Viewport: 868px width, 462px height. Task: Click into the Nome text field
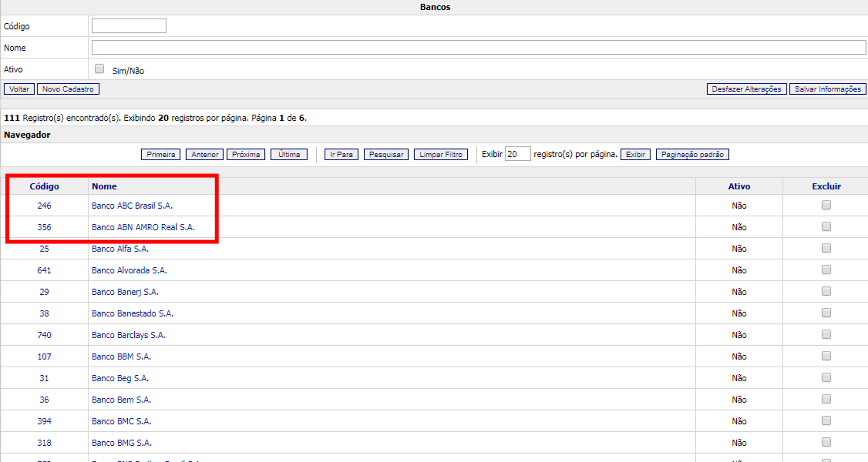[478, 48]
